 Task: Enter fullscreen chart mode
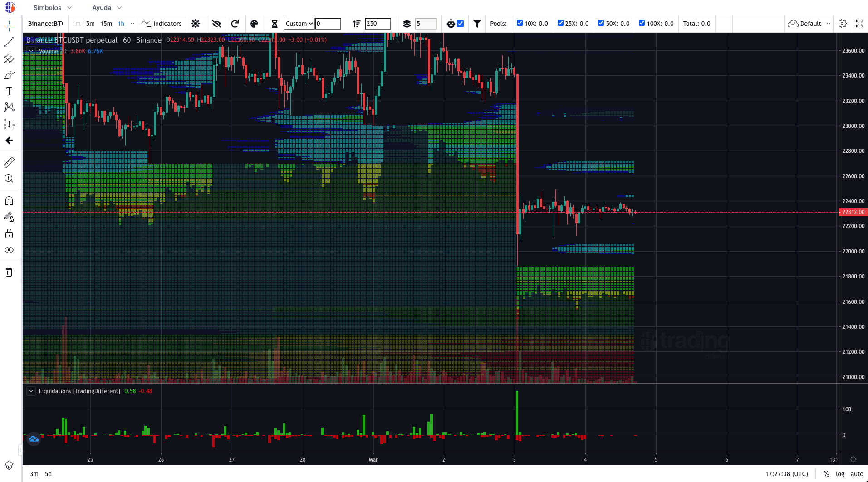coord(860,24)
